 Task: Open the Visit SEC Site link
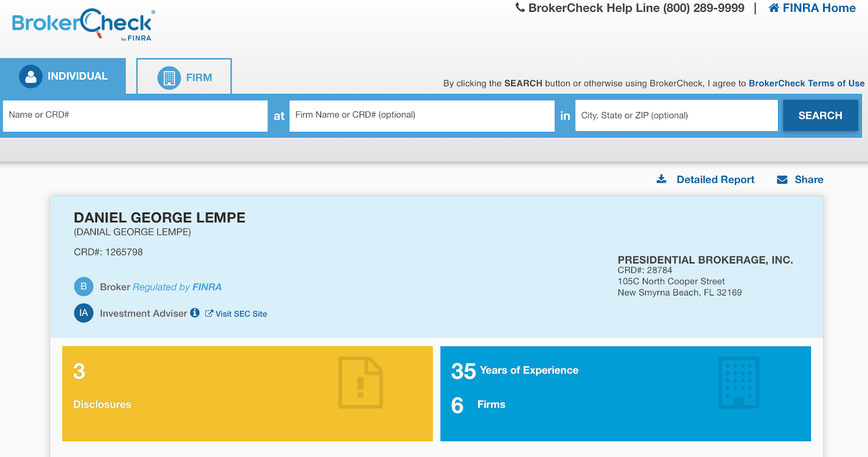241,314
